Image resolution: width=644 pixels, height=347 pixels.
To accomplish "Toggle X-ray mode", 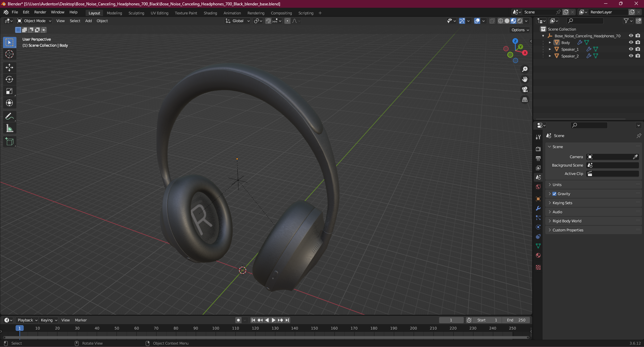I will coord(492,21).
